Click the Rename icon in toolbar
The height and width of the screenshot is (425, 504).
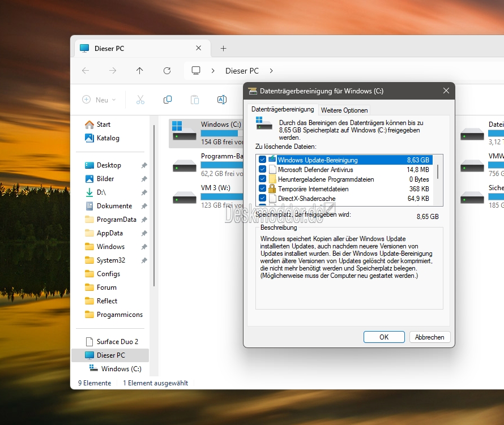222,100
